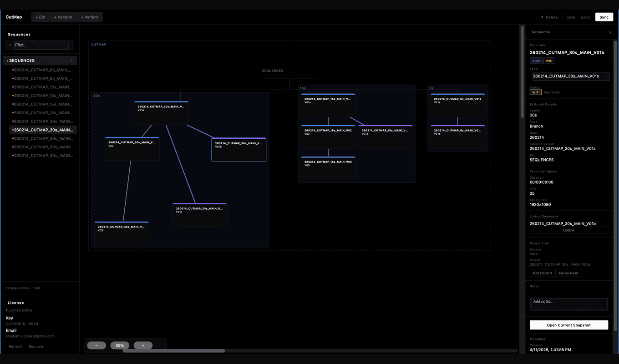Sync sequences with the Sync button
Screen dimensions: 619x364
click(x=604, y=17)
